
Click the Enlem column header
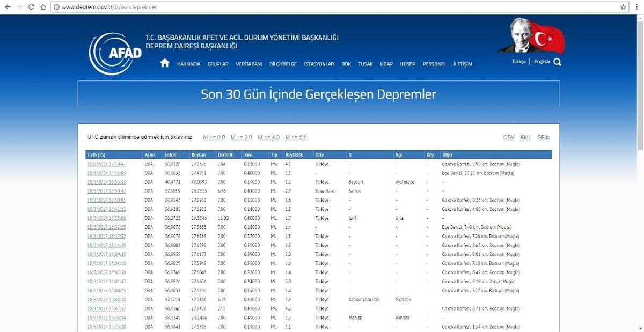(x=171, y=154)
